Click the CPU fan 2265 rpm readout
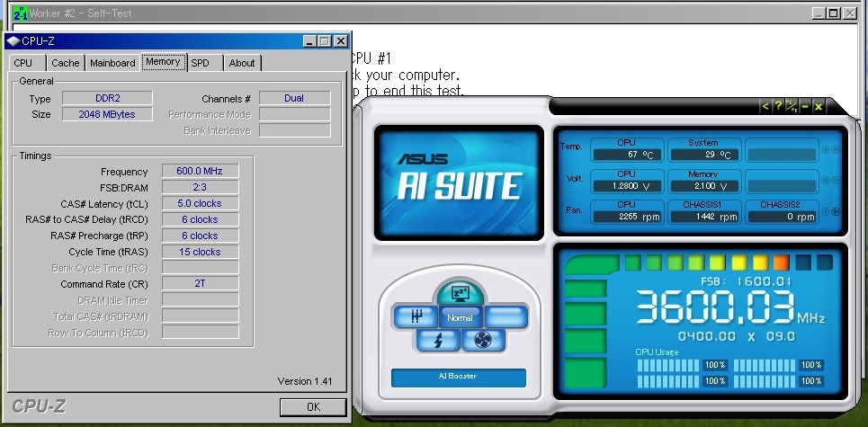Viewport: 868px width, 427px height. (x=627, y=217)
